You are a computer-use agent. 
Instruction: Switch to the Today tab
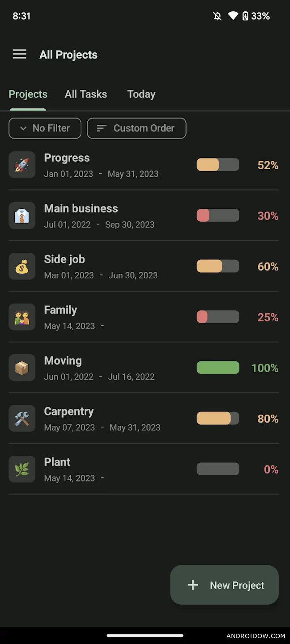[x=141, y=94]
